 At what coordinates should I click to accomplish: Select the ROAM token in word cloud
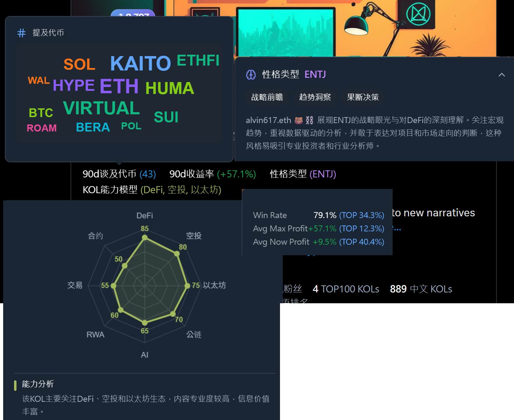pos(41,128)
